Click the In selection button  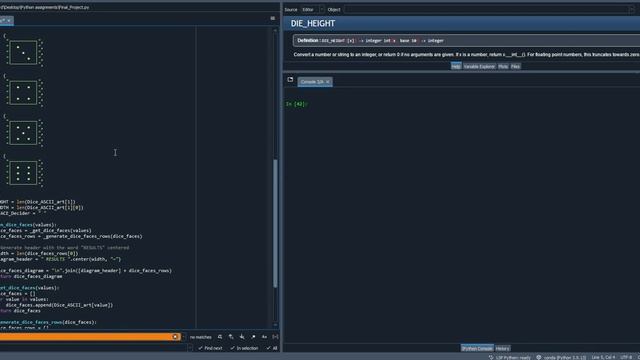[x=244, y=348]
